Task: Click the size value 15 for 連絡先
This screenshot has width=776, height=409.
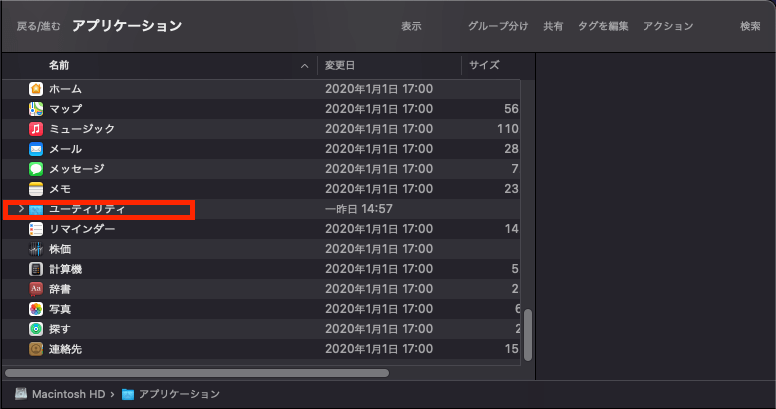Action: [511, 349]
